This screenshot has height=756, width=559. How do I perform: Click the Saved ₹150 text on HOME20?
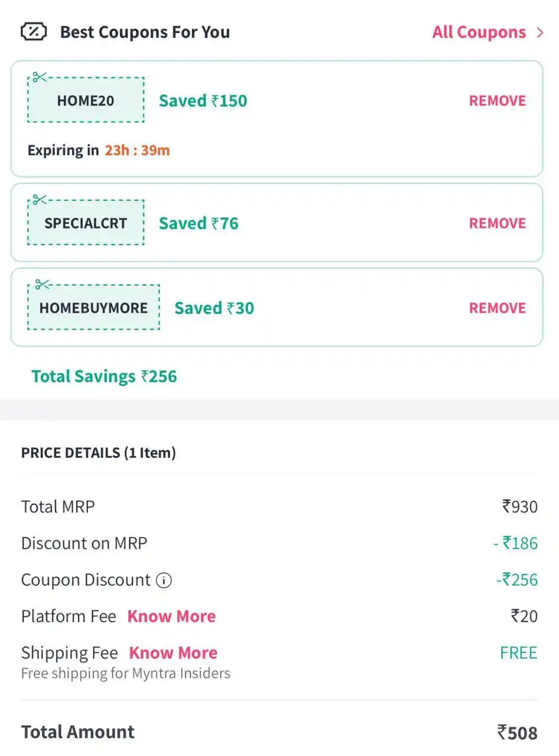pos(203,100)
